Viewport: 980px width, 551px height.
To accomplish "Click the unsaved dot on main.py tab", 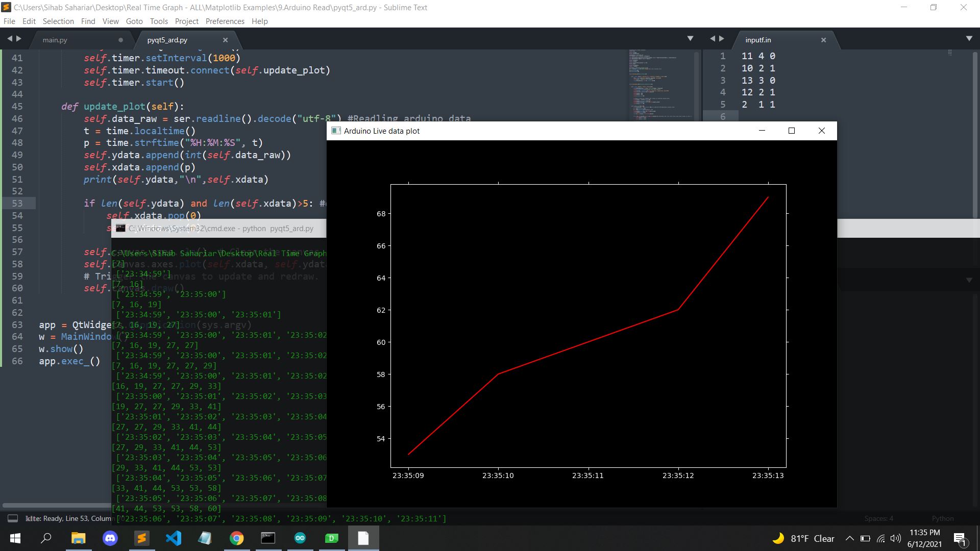I will point(120,40).
